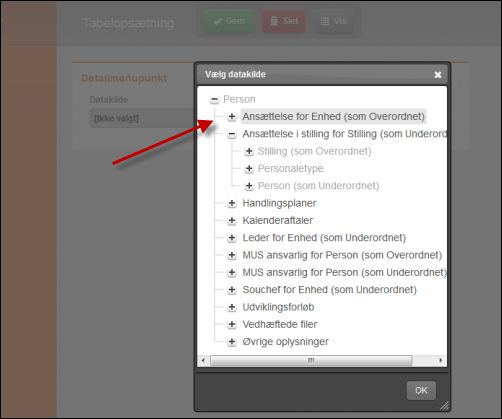Expand Øvrige oplysninger plus icon
The image size is (502, 419).
point(232,342)
